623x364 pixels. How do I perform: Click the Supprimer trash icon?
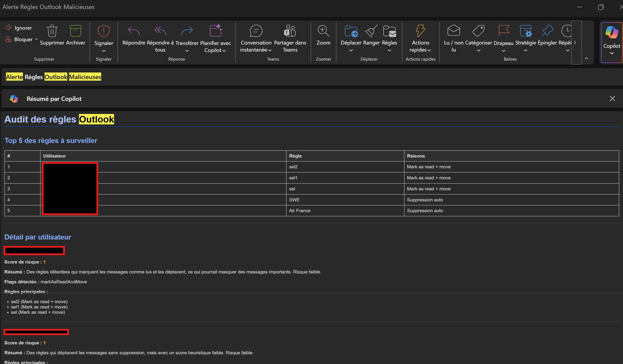(x=52, y=32)
